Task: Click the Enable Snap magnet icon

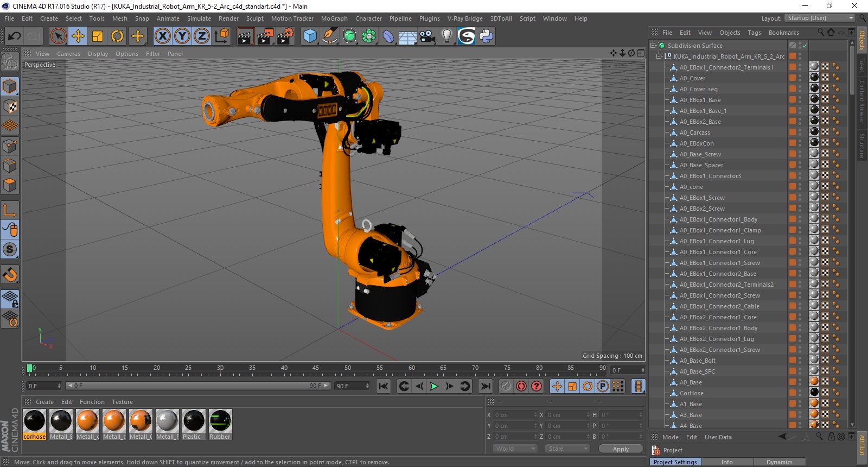Action: (10, 274)
